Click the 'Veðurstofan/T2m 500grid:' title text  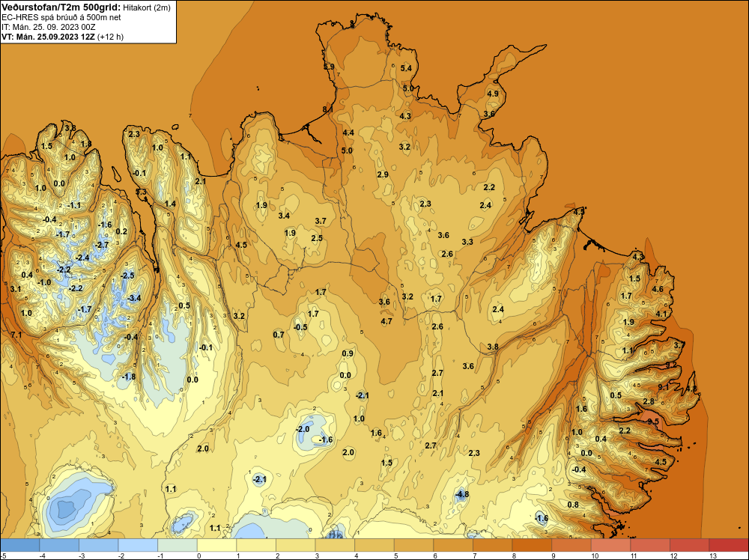pyautogui.click(x=61, y=7)
